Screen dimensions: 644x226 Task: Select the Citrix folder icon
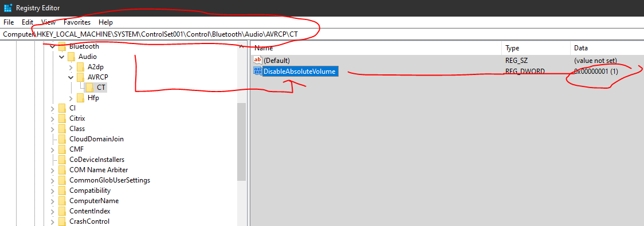62,118
